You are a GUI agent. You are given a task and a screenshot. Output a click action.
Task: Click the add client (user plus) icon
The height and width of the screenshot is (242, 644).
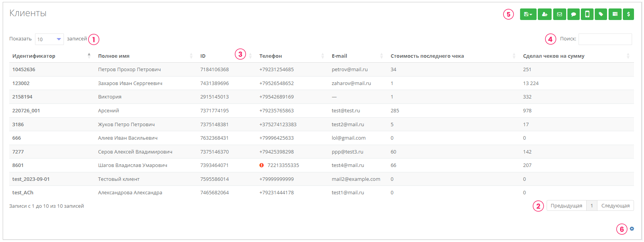pyautogui.click(x=545, y=14)
